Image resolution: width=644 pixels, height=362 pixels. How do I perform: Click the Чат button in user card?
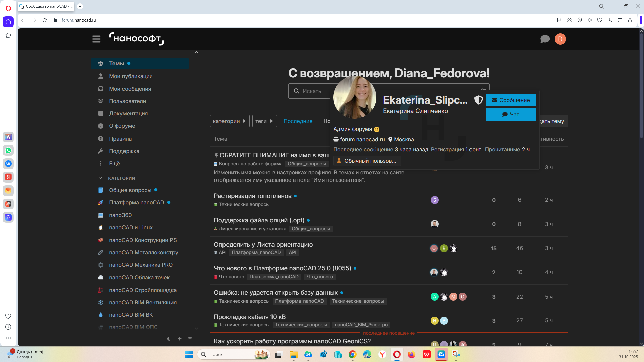(510, 114)
